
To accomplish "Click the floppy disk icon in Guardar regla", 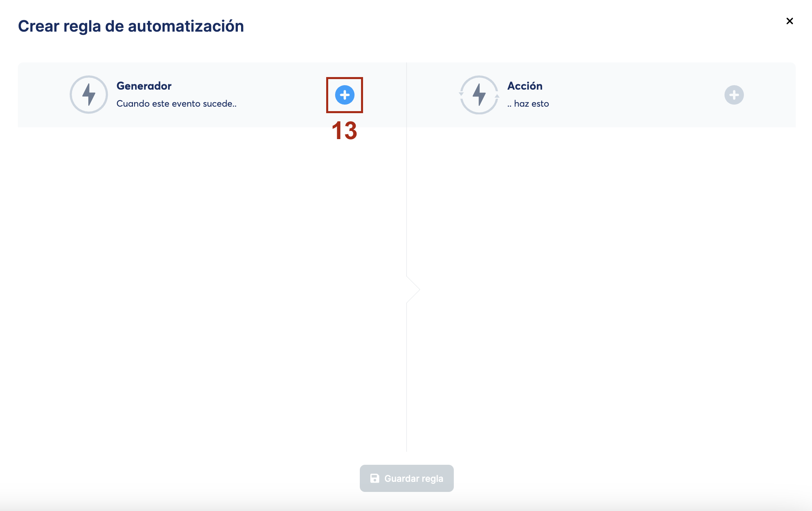I will (x=375, y=479).
